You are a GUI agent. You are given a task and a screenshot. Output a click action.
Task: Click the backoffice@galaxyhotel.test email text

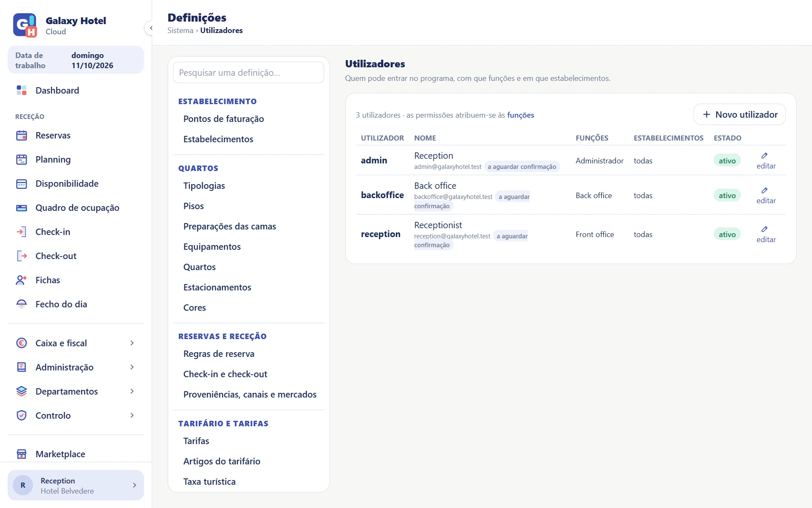[453, 197]
